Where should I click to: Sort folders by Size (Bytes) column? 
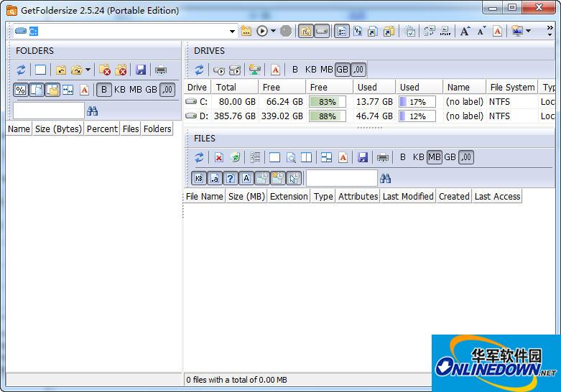click(x=58, y=129)
